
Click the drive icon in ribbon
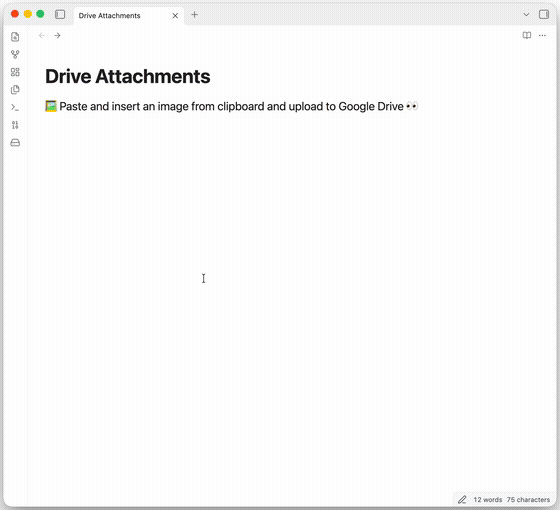(15, 143)
